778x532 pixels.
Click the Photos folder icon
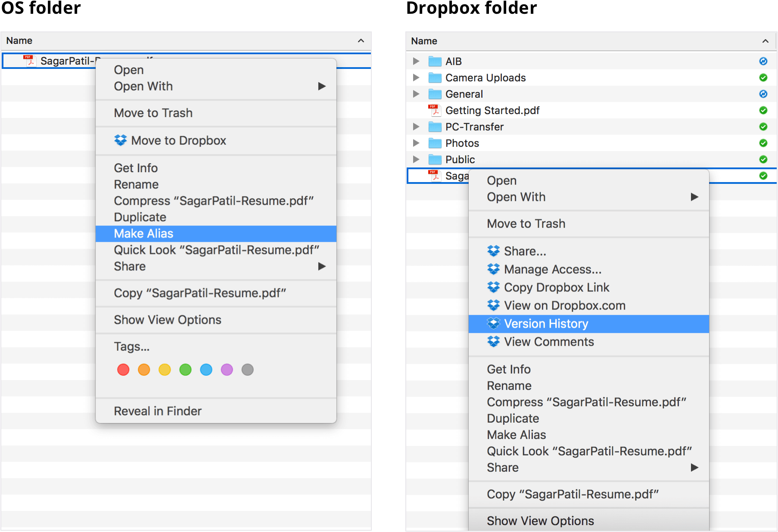click(x=435, y=143)
